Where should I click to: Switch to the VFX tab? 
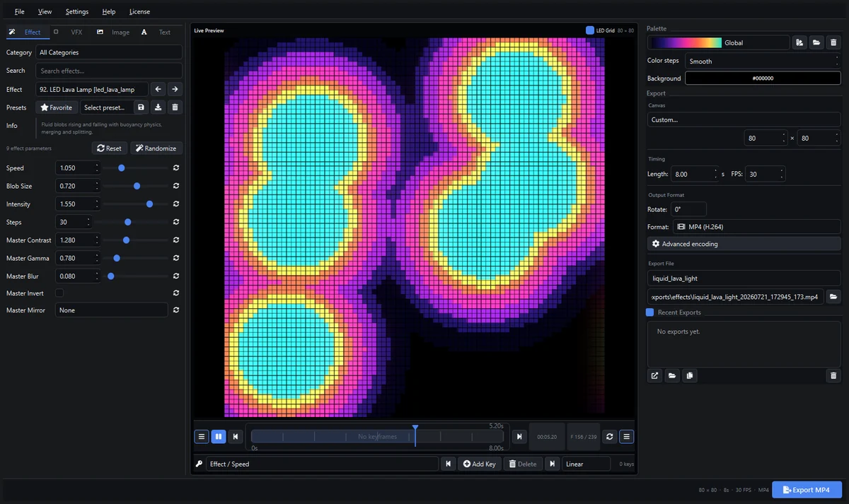point(70,32)
